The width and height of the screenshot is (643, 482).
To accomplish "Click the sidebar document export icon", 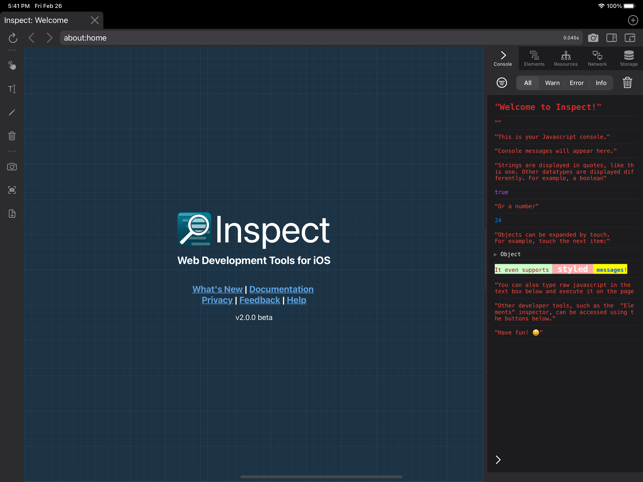I will (x=12, y=213).
